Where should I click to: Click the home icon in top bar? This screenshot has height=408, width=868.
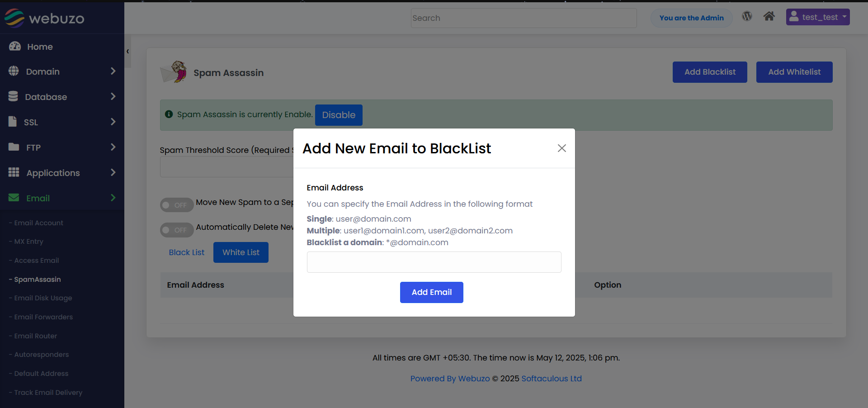769,17
